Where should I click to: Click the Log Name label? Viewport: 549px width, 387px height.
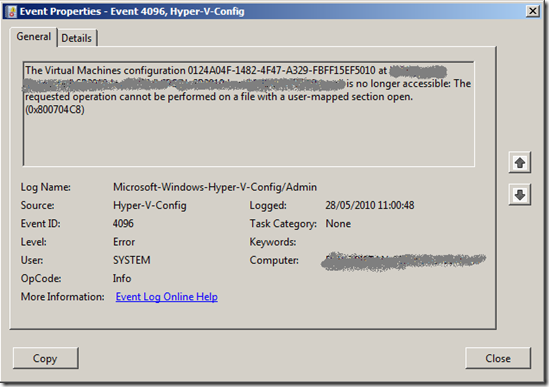[x=46, y=187]
